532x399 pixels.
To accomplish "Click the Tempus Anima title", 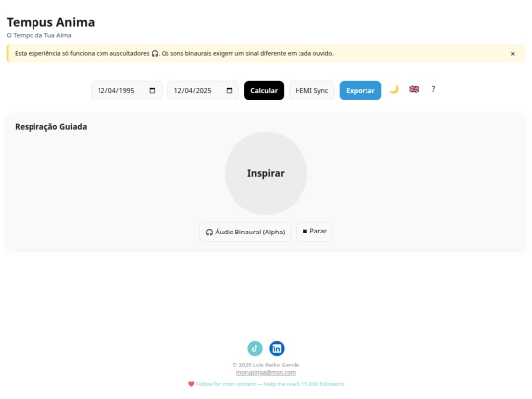I will (x=50, y=22).
